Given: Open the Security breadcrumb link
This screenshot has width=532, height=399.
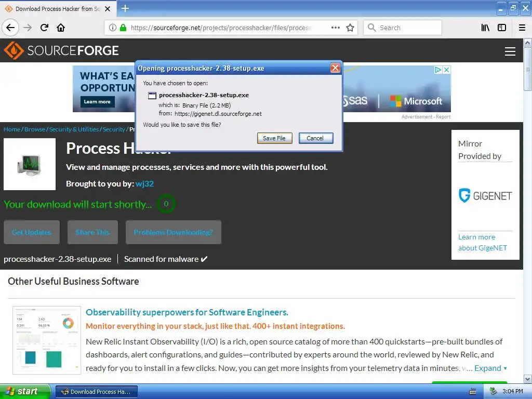Looking at the screenshot, I should 114,129.
